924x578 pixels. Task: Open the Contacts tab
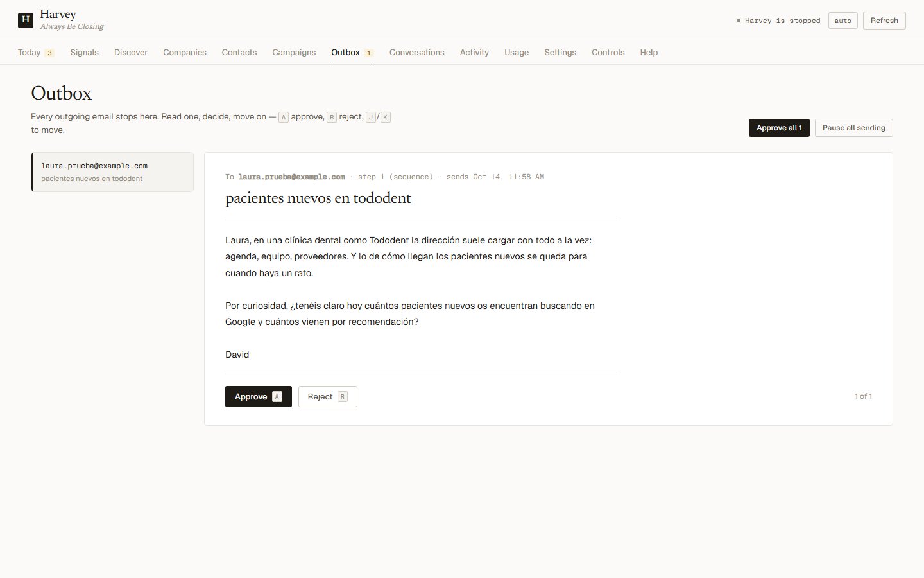[x=239, y=53]
